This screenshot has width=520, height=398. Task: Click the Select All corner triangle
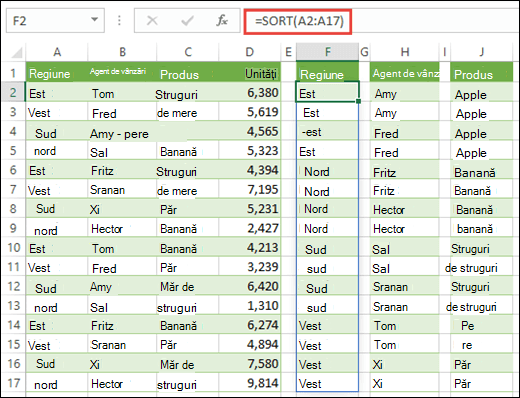coord(16,53)
